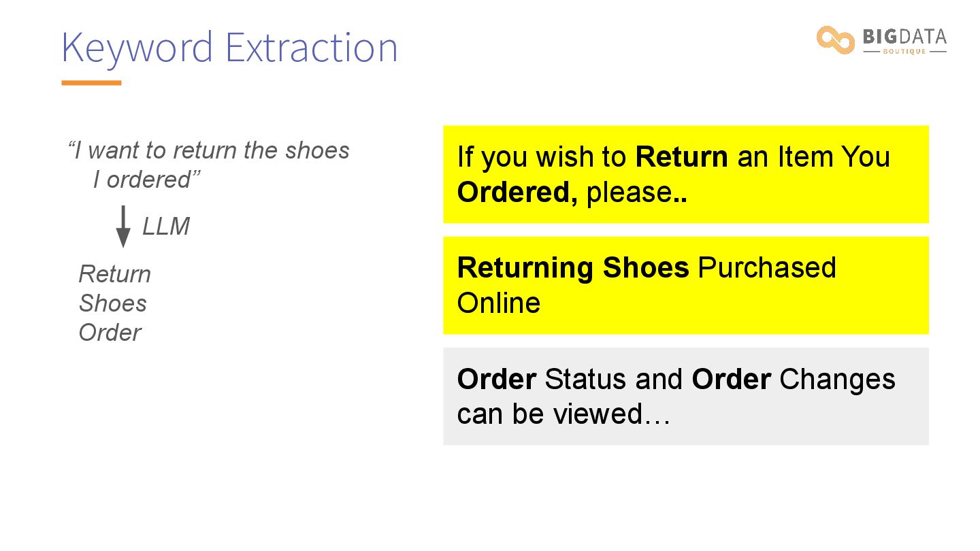Viewport: 980px width, 551px height.
Task: Click the BigData Boutique infinity logo icon
Action: [x=835, y=39]
